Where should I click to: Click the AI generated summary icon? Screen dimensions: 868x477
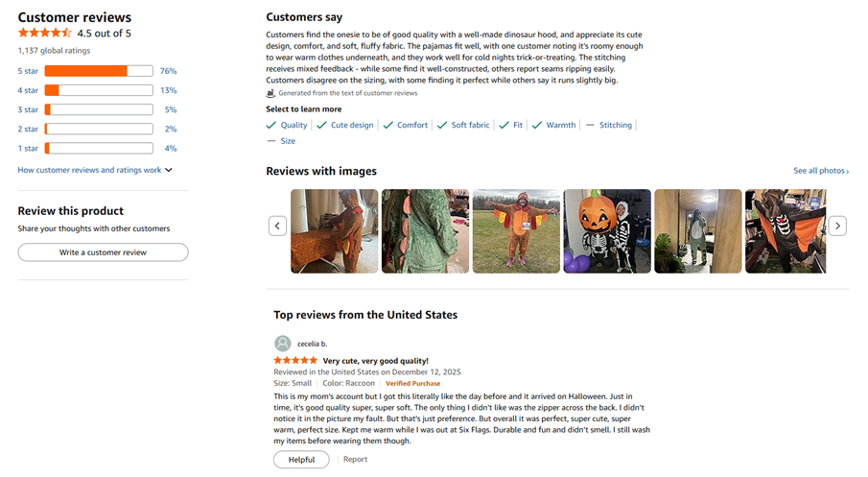tap(270, 94)
